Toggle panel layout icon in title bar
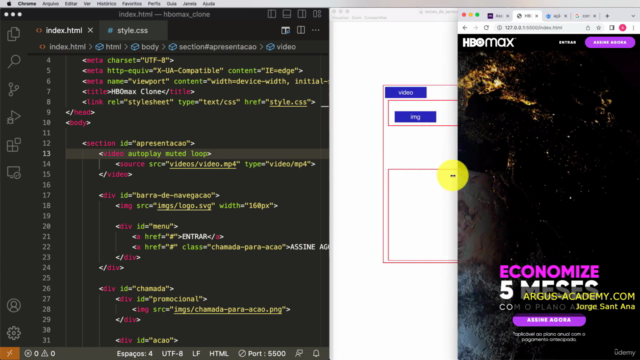The height and width of the screenshot is (360, 640). [x=287, y=14]
